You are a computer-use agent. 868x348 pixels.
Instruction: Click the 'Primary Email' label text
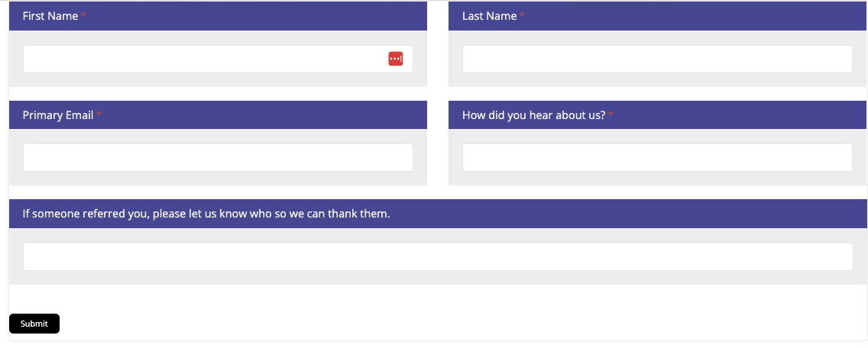click(58, 115)
